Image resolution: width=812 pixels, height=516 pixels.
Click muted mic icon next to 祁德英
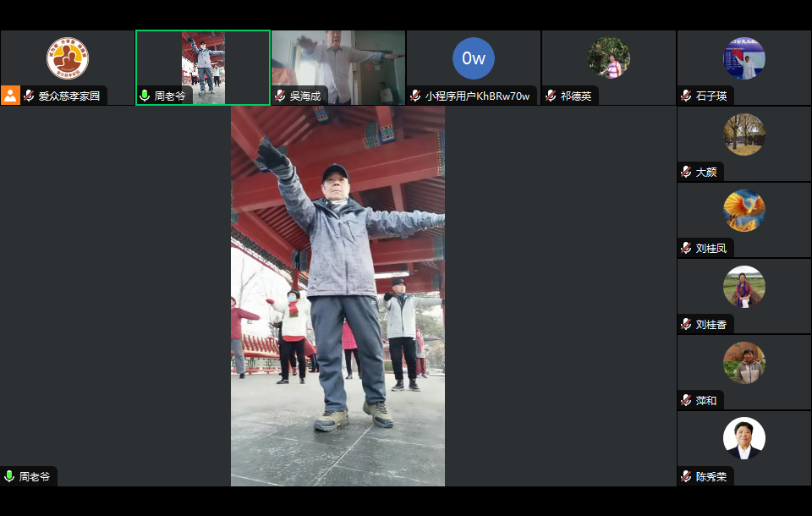click(551, 96)
